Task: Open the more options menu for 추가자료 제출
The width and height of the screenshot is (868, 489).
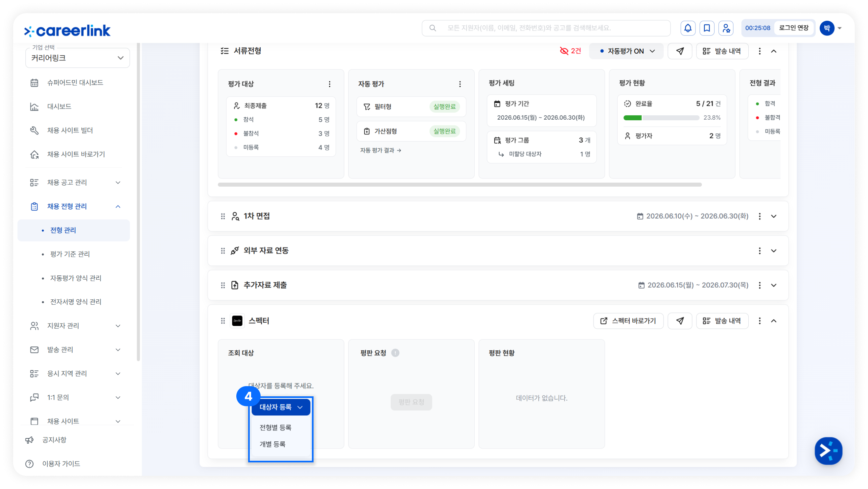Action: coord(760,286)
